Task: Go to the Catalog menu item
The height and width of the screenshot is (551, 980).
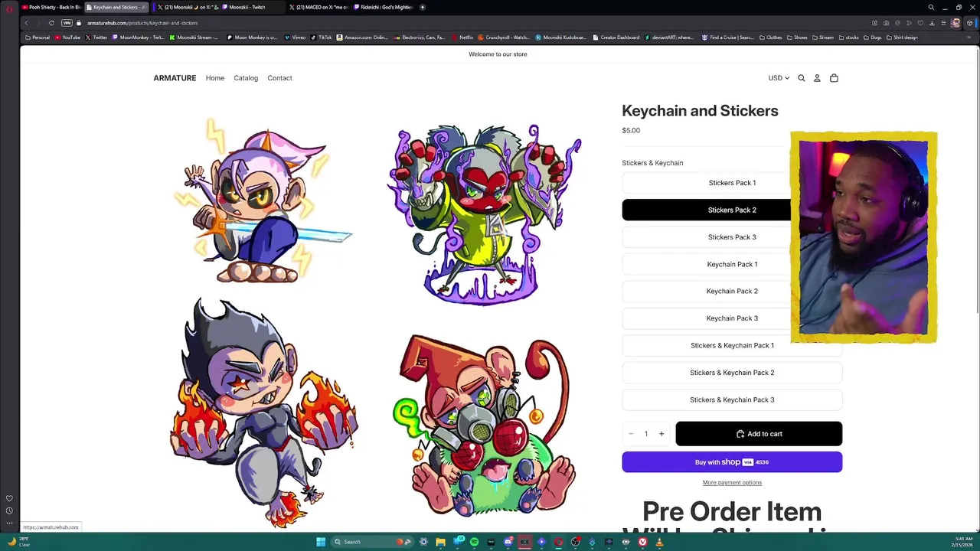Action: tap(246, 78)
